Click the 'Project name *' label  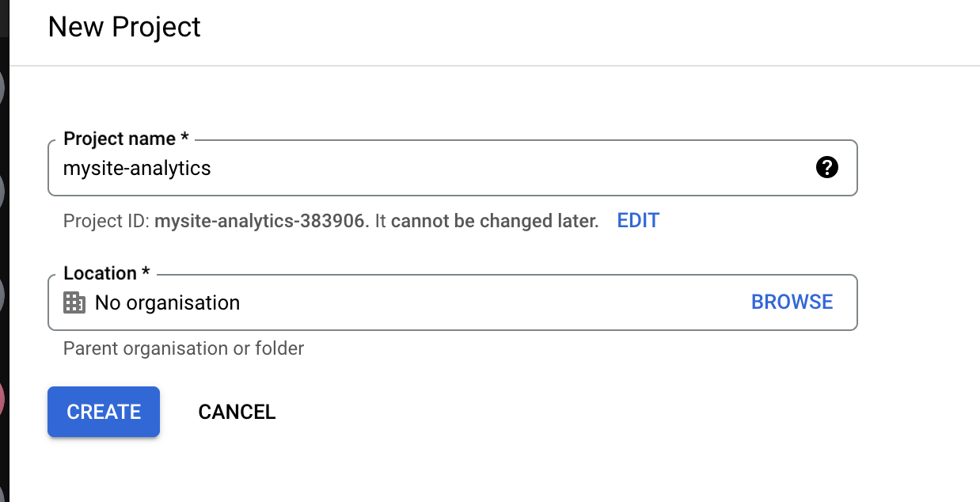tap(126, 139)
